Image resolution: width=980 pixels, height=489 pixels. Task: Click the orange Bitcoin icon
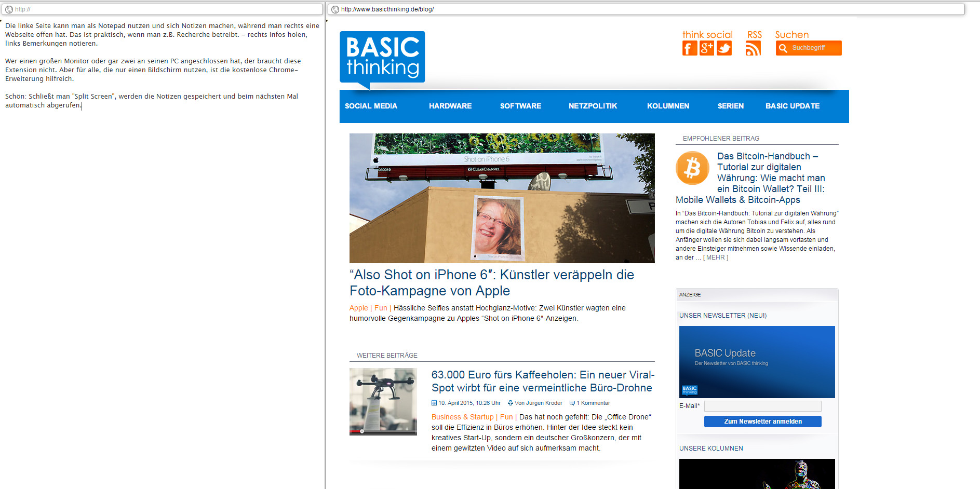(x=692, y=168)
